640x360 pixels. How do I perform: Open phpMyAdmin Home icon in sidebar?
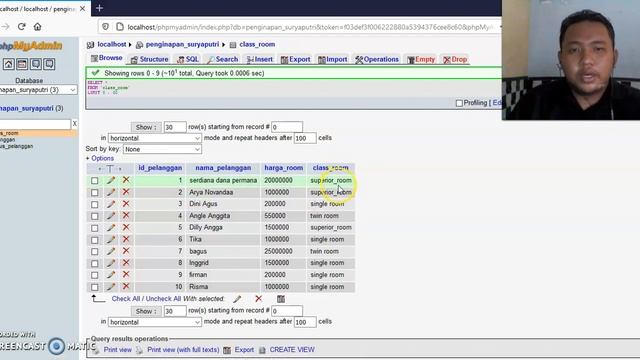coord(9,64)
